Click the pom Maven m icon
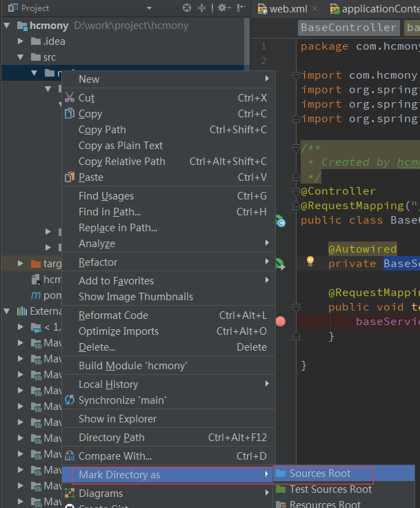 pyautogui.click(x=36, y=295)
